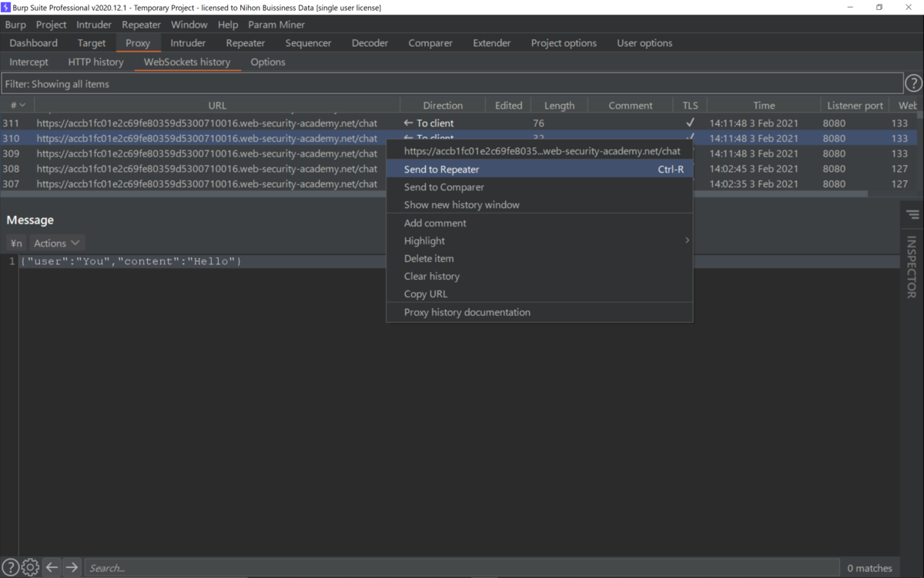Toggle the Inspector panel layout icon

coord(912,214)
